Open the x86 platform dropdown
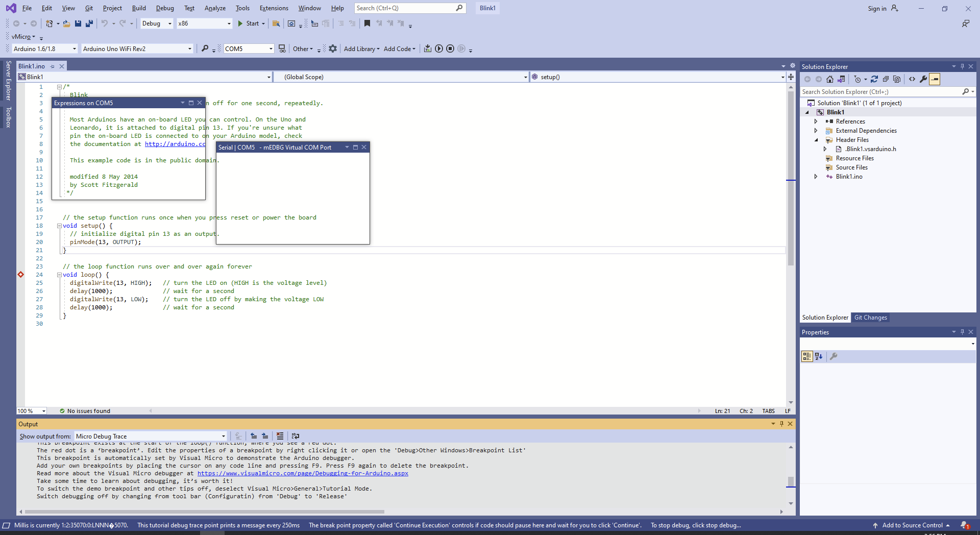Screen dimensions: 980x535 [229, 23]
